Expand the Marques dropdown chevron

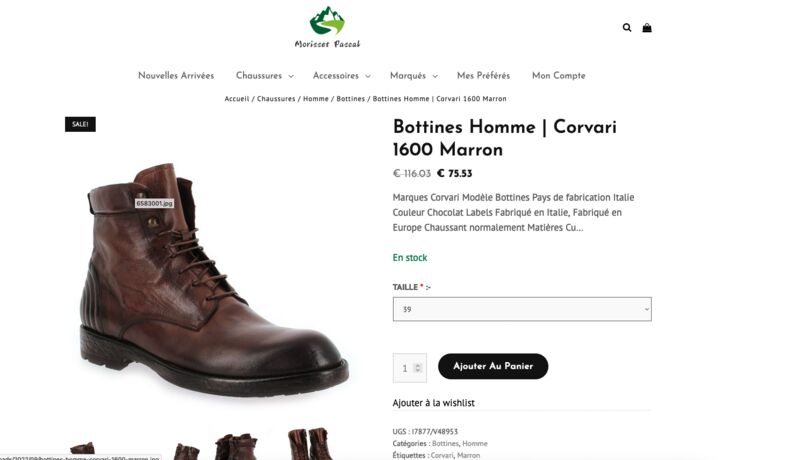(435, 76)
